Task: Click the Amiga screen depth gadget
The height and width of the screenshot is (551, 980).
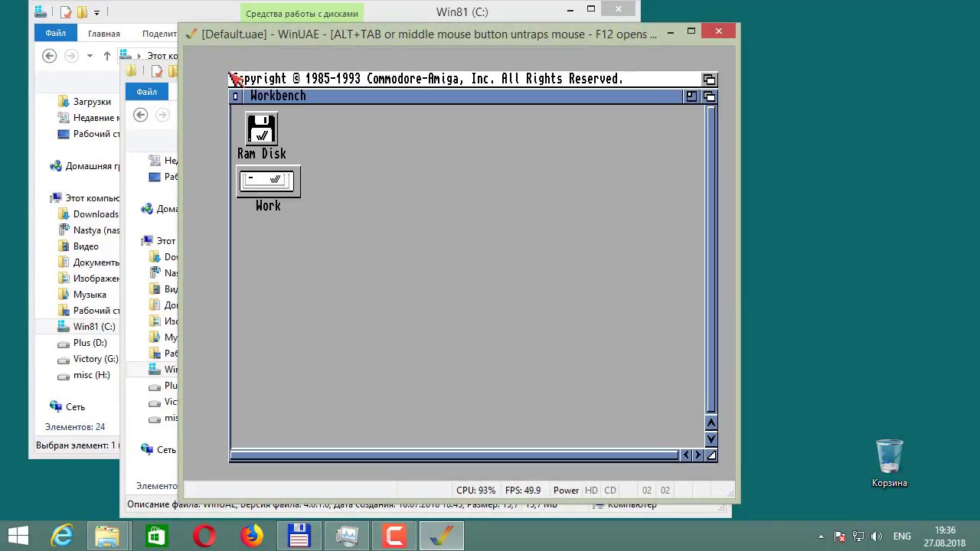Action: (709, 80)
